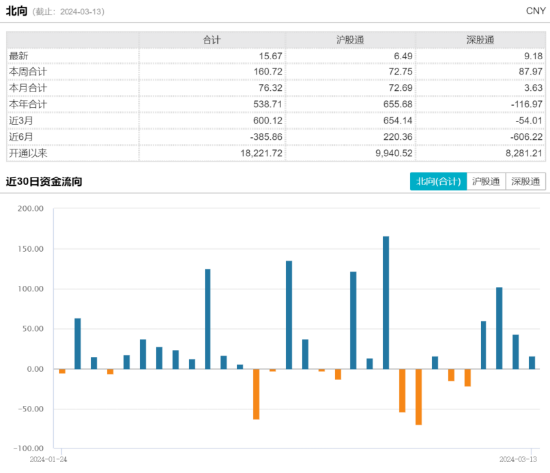Click the tallest blue bar in chart
The width and height of the screenshot is (550, 473).
(386, 303)
